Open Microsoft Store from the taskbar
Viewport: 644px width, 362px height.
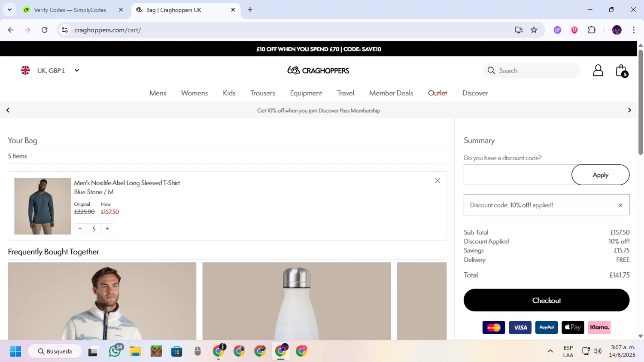pos(177,351)
